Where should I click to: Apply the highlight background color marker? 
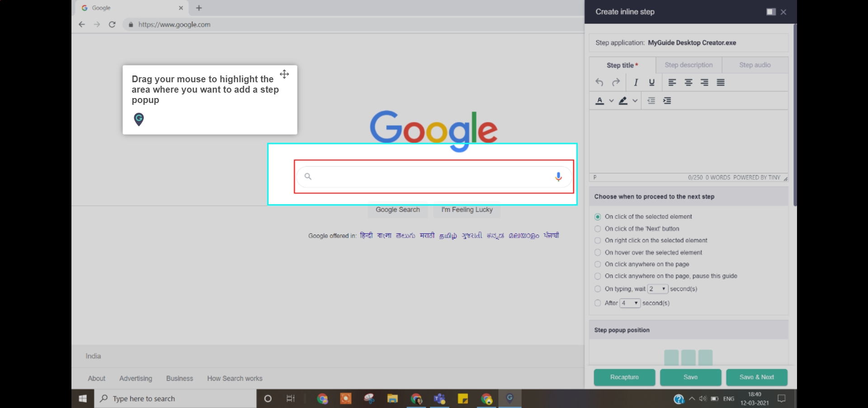tap(623, 101)
